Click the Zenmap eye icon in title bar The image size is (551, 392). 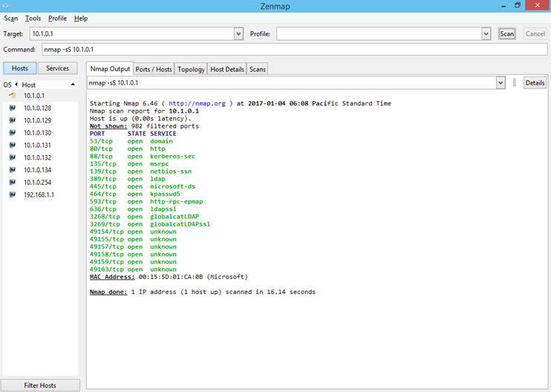(x=5, y=6)
